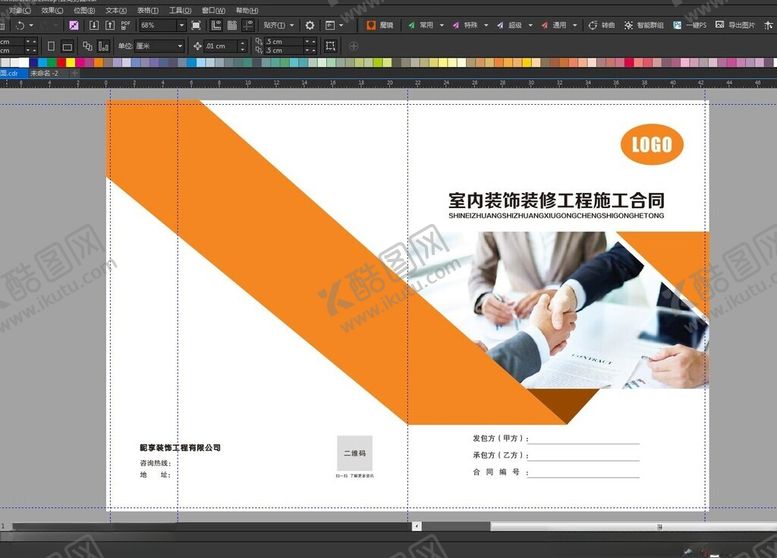Click the nudge distance .01 cm field
The image size is (777, 558).
coord(221,46)
